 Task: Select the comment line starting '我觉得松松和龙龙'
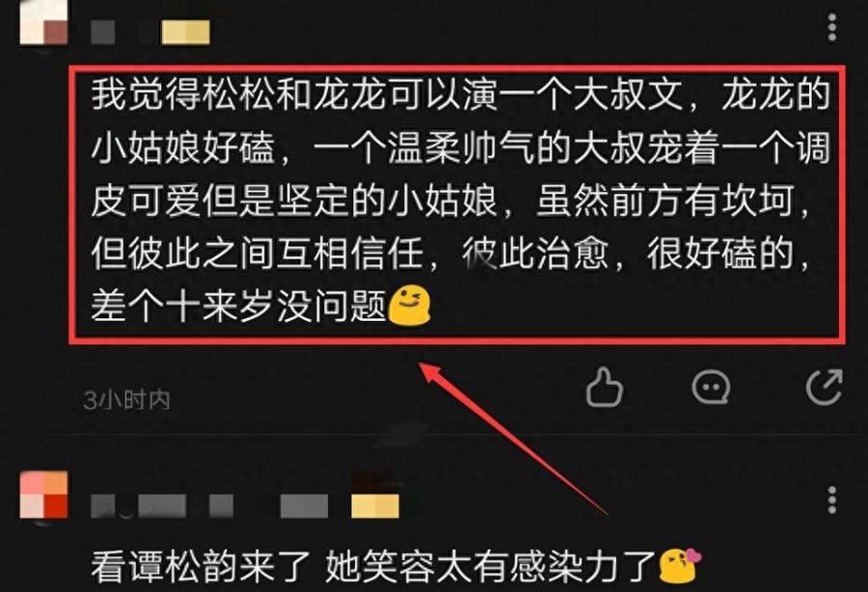tap(461, 95)
